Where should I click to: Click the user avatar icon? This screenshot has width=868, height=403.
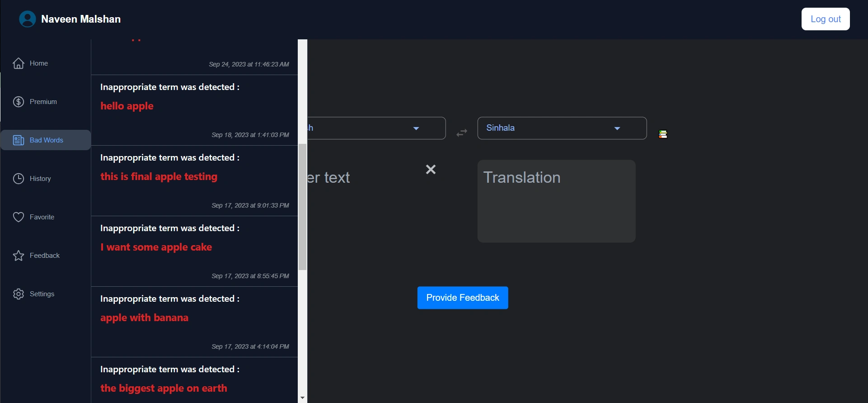tap(27, 19)
